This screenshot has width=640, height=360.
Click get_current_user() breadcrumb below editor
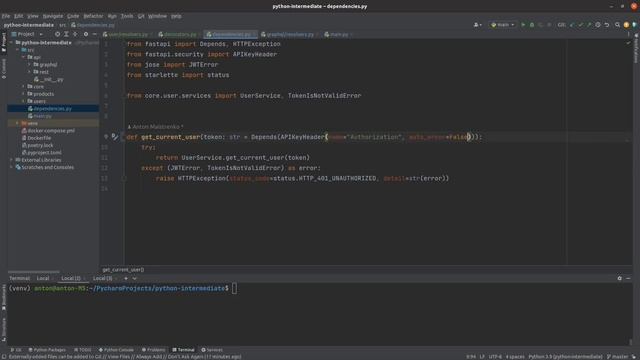click(123, 270)
